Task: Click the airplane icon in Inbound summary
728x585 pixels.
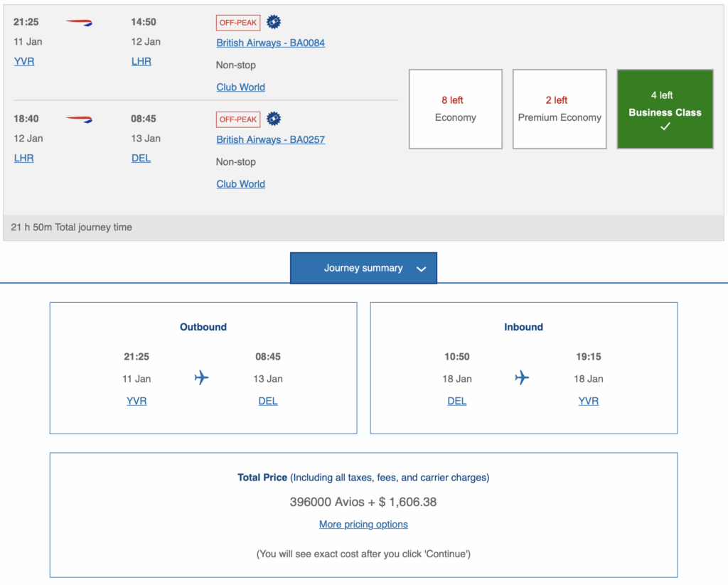Action: [x=522, y=377]
